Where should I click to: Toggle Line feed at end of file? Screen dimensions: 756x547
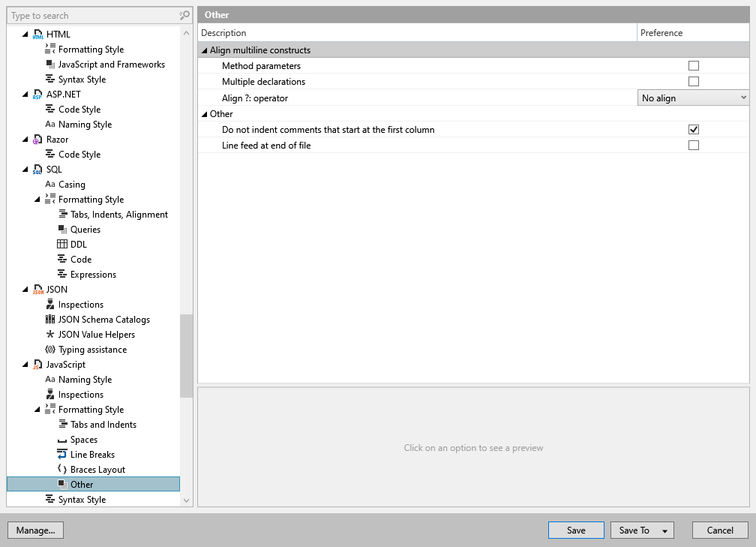click(694, 146)
